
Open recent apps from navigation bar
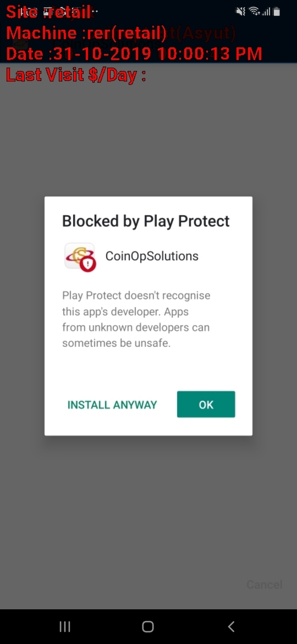tap(65, 626)
